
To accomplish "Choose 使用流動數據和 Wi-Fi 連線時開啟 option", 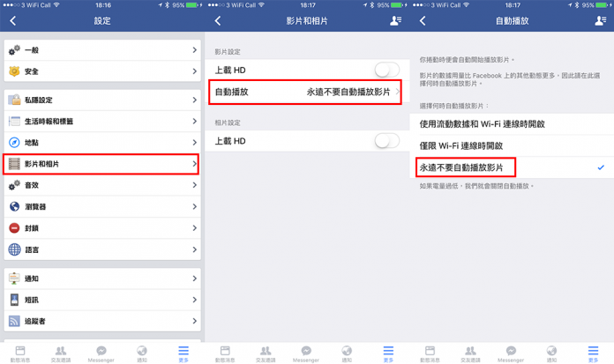I will [x=512, y=124].
